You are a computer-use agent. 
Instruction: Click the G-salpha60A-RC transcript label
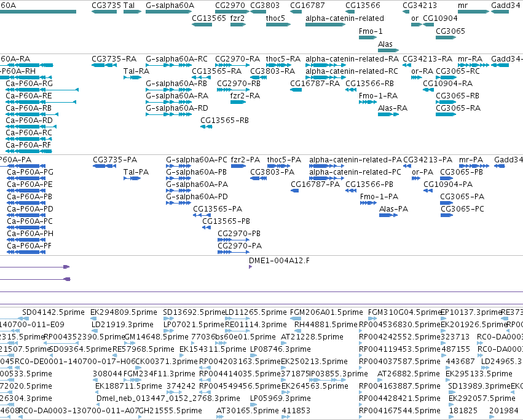[x=177, y=59]
